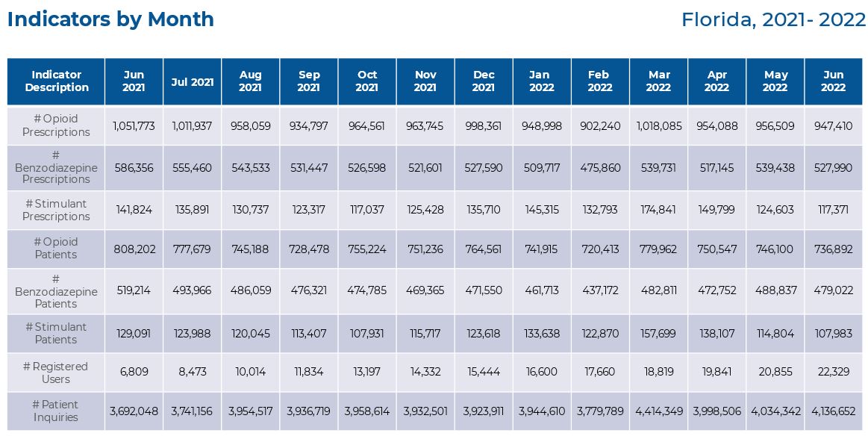Viewport: 868px width, 436px height.
Task: Click the 'Mar 2022' column header
Action: tap(658, 81)
